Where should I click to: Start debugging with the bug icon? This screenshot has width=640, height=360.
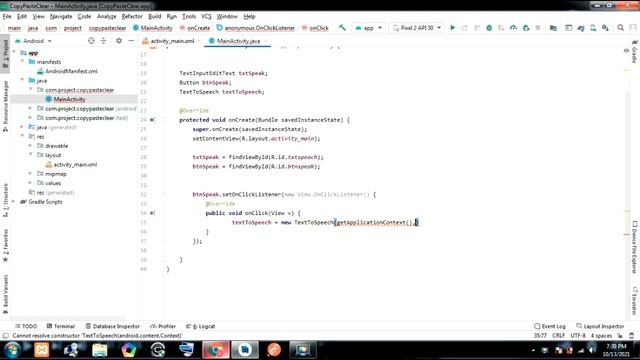489,28
